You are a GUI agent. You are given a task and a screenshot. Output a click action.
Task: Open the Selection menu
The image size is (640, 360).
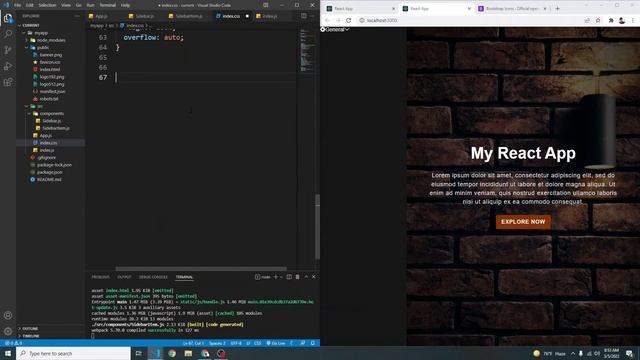click(47, 5)
